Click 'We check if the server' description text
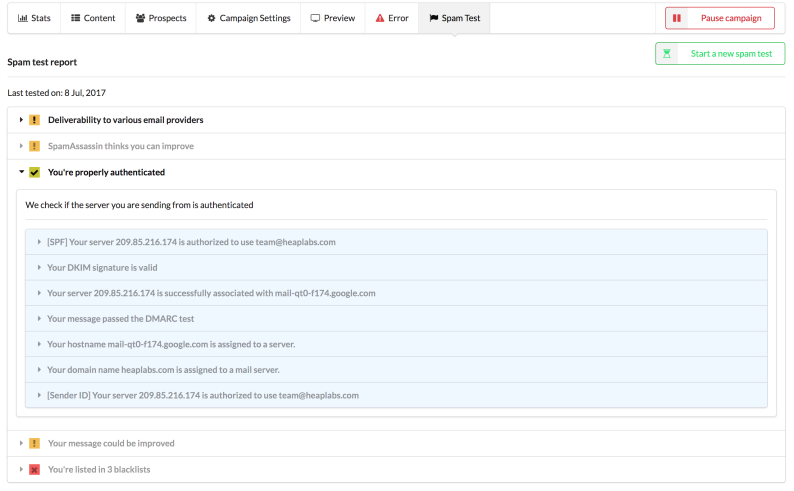794x491 pixels. [x=139, y=205]
